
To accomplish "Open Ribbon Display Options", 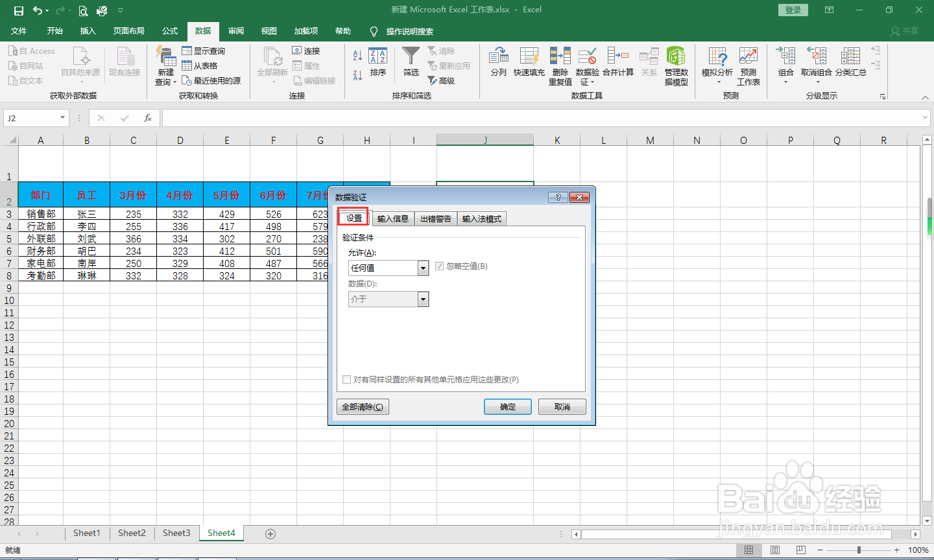I will coord(829,10).
